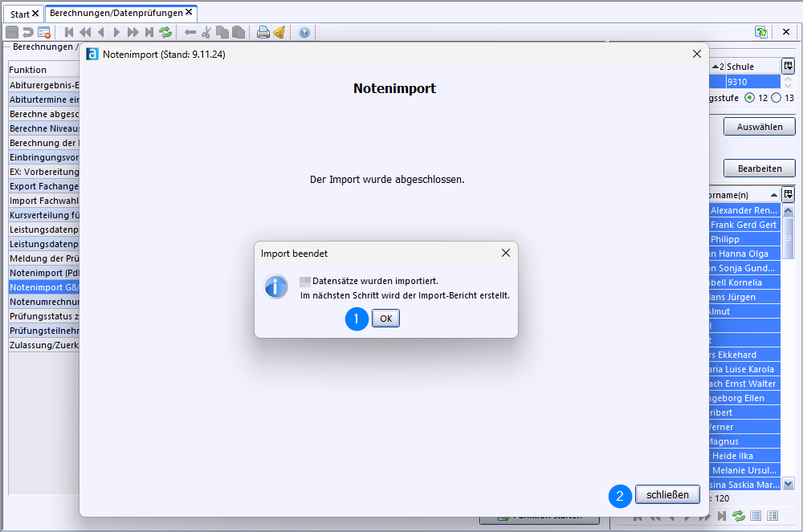Select Einbringungsvor... function row

point(44,157)
